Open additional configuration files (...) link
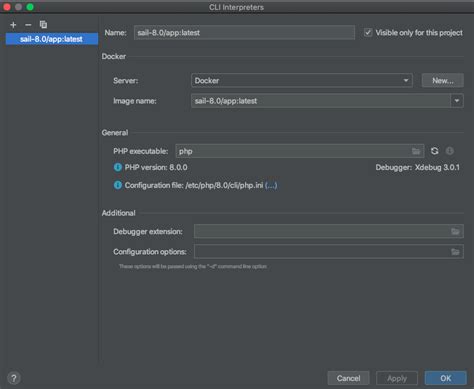Screen dimensions: 474x389 pos(271,185)
